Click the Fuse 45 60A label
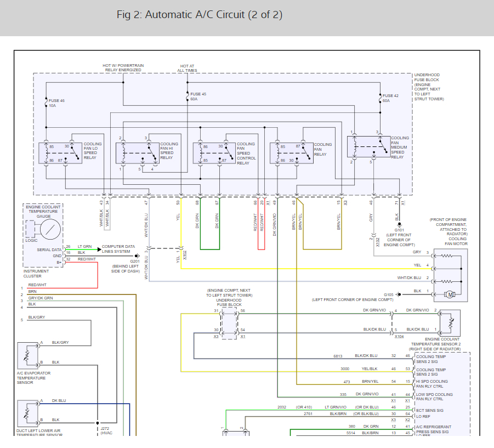The image size is (494, 448). 198,97
